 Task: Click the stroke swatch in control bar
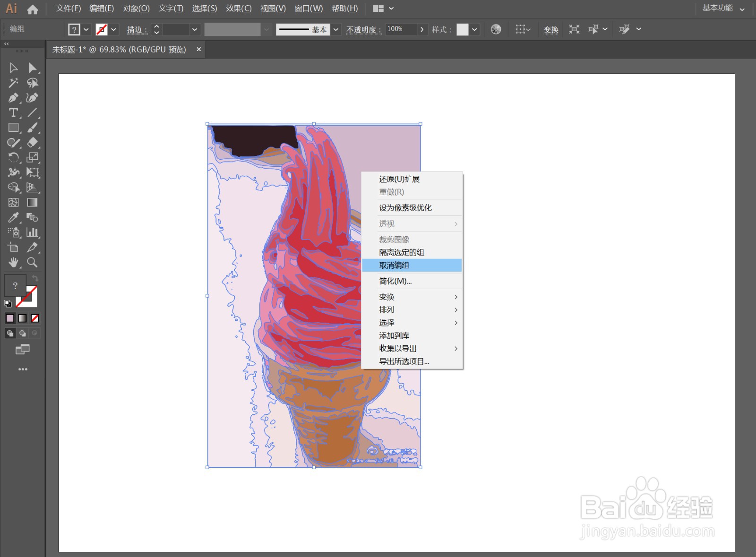(x=102, y=29)
